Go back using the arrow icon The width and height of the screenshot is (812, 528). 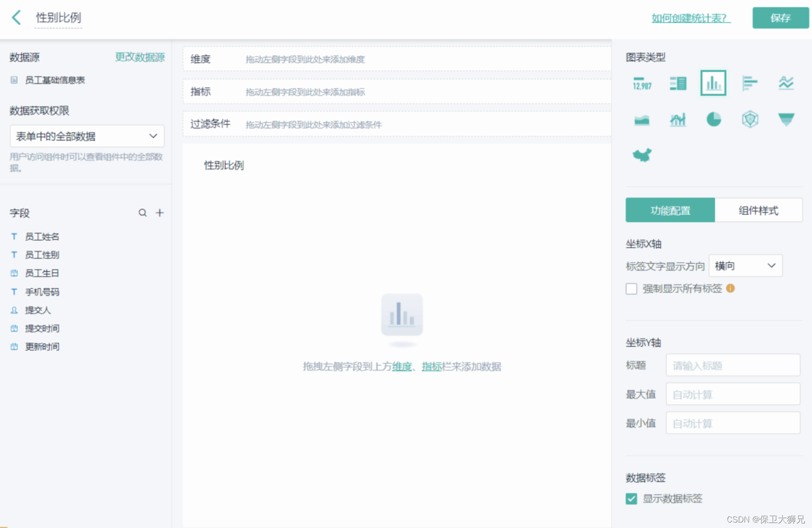pyautogui.click(x=17, y=18)
